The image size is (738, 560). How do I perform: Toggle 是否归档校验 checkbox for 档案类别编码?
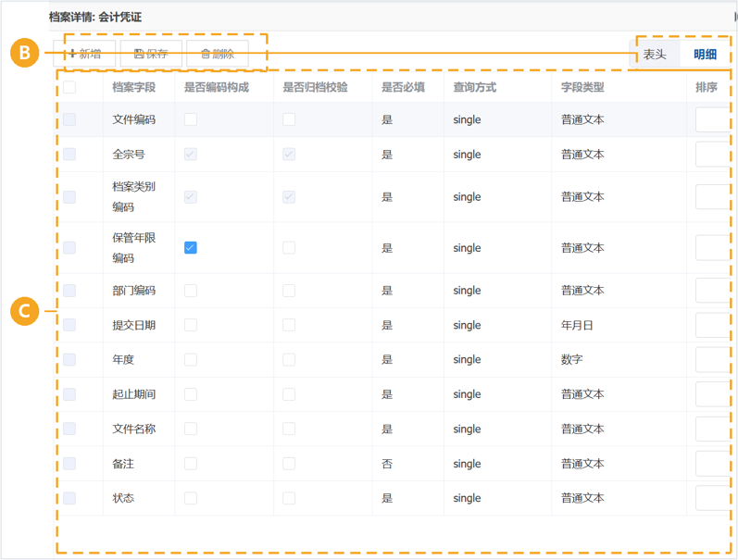click(x=289, y=197)
